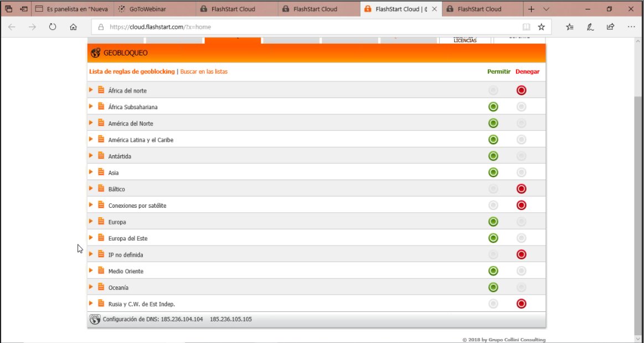644x343 pixels.
Task: Set Medio Oriente to Denegar
Action: point(521,271)
